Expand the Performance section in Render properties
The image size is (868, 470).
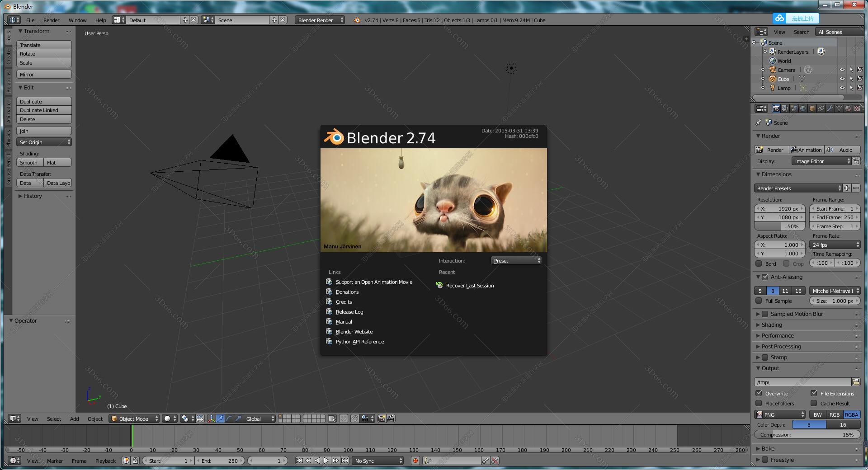click(x=778, y=335)
